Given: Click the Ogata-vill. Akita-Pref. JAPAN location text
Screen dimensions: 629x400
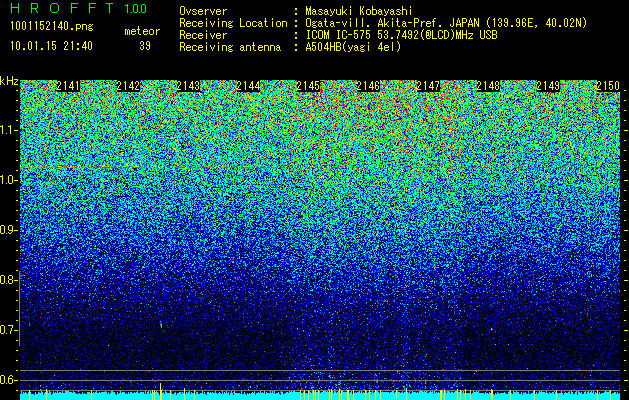Looking at the screenshot, I should coord(446,23).
